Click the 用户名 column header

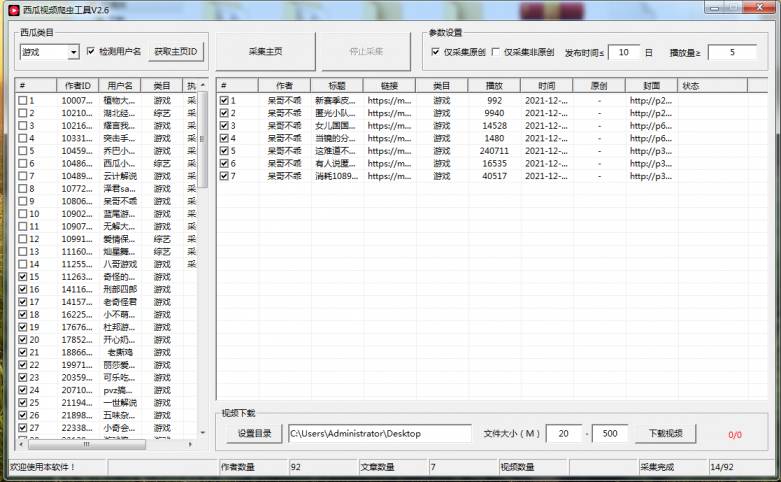point(120,86)
